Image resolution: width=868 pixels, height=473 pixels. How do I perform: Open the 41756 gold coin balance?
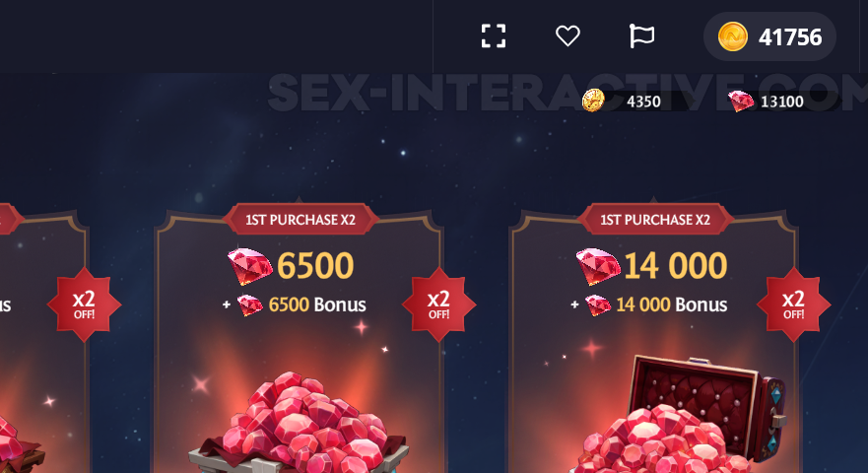coord(769,36)
